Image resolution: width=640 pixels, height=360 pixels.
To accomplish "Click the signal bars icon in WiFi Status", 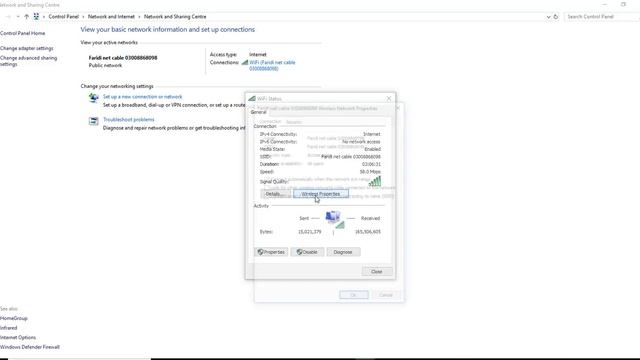I will point(375,181).
